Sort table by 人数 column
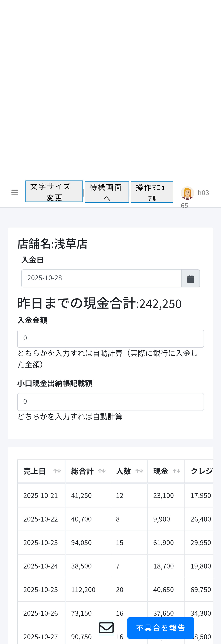221x644 pixels. pyautogui.click(x=129, y=471)
